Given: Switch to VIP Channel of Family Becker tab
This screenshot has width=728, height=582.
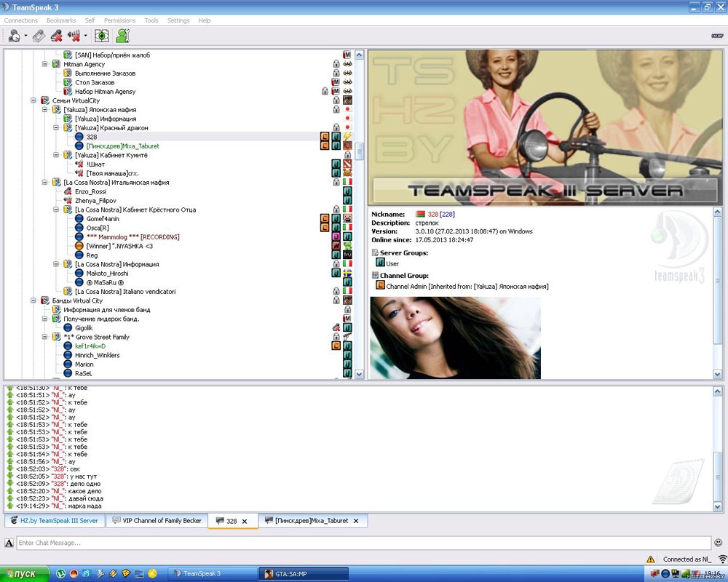Looking at the screenshot, I should point(157,521).
